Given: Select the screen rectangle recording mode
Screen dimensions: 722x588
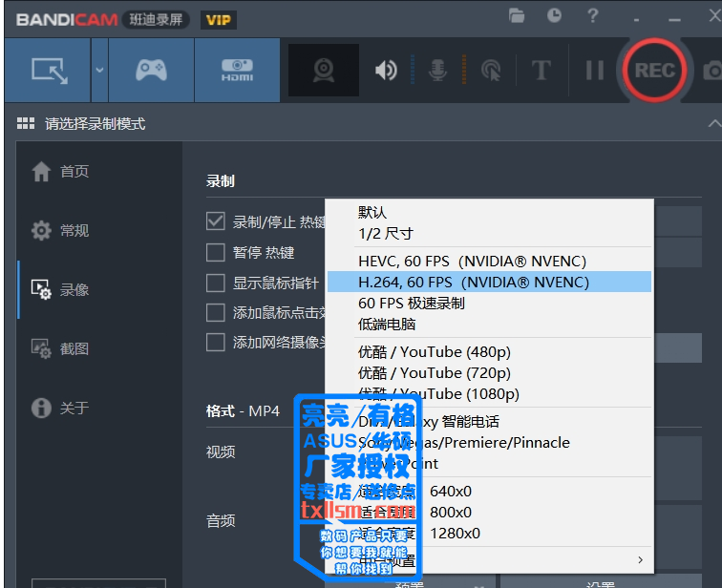Looking at the screenshot, I should coord(48,70).
